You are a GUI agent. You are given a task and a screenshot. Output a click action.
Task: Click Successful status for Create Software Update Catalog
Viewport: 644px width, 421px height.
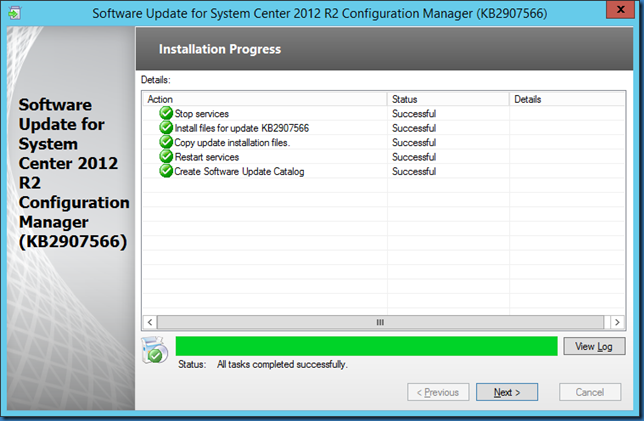[x=414, y=171]
